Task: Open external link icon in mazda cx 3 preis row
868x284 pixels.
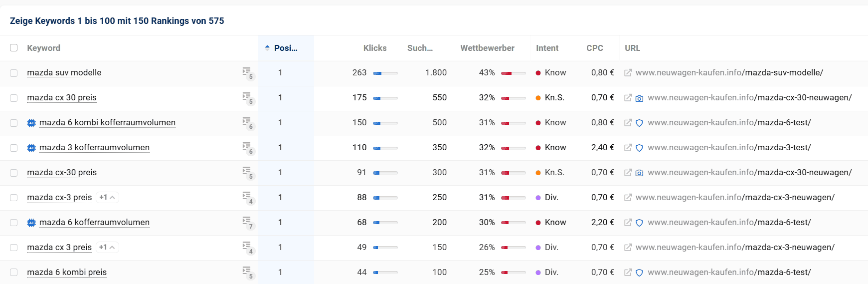Action: click(x=628, y=248)
